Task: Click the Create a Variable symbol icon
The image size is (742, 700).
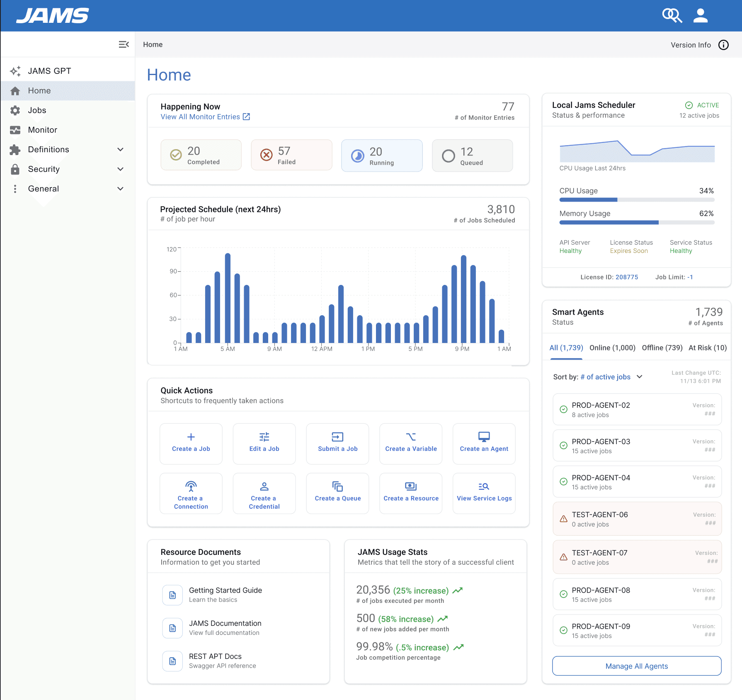Action: point(411,437)
